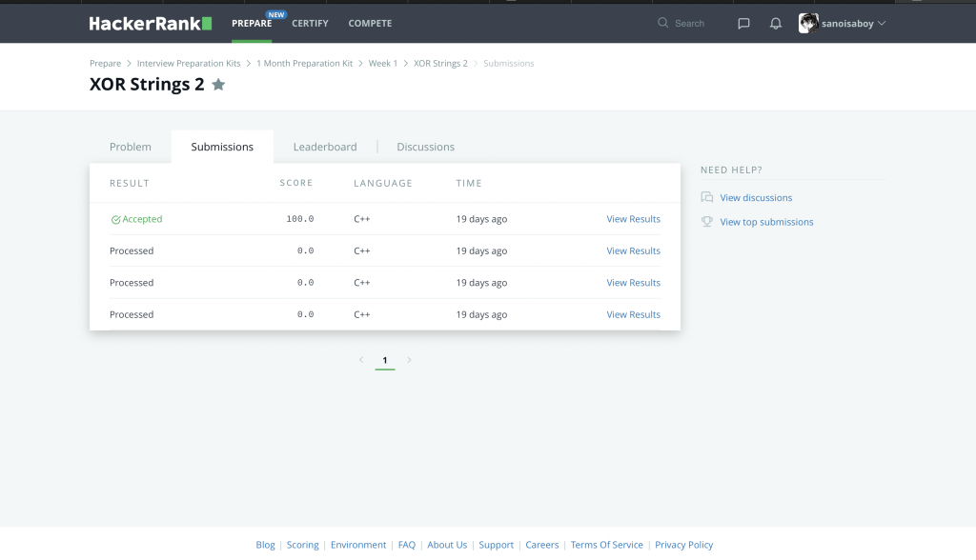
Task: Open the PREPARE nav menu
Action: pos(252,24)
